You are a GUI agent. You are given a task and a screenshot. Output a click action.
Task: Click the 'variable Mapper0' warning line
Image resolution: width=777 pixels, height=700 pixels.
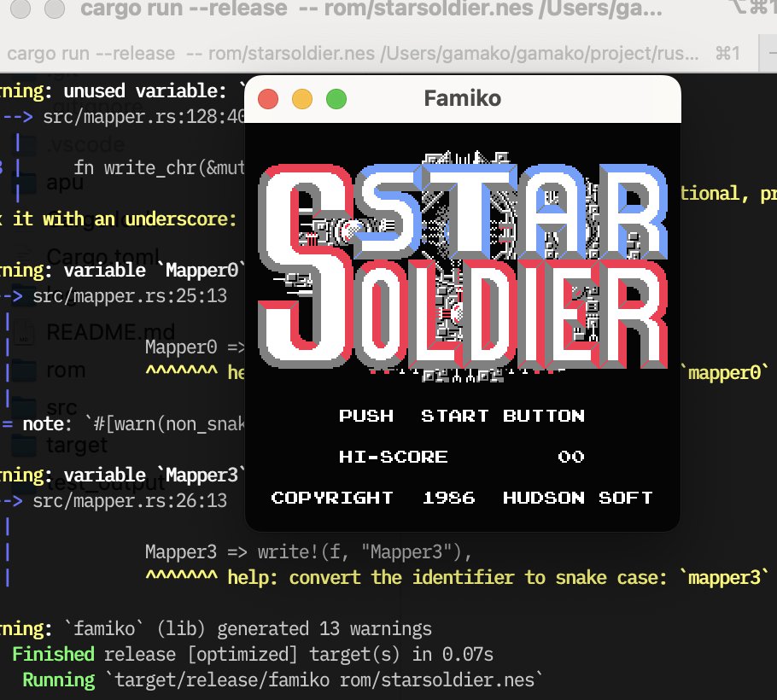(122, 271)
